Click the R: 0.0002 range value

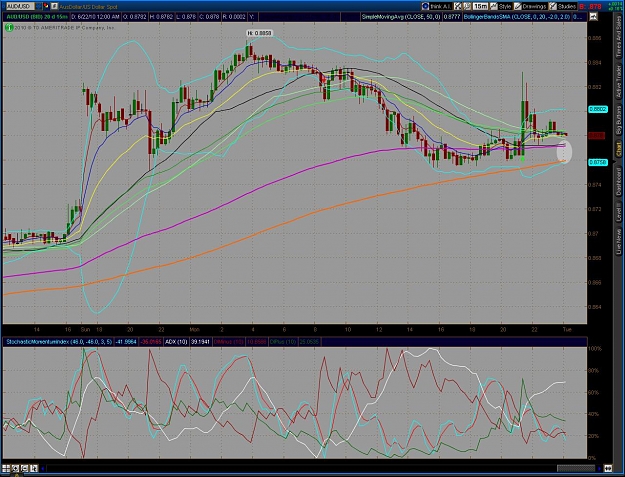[234, 17]
